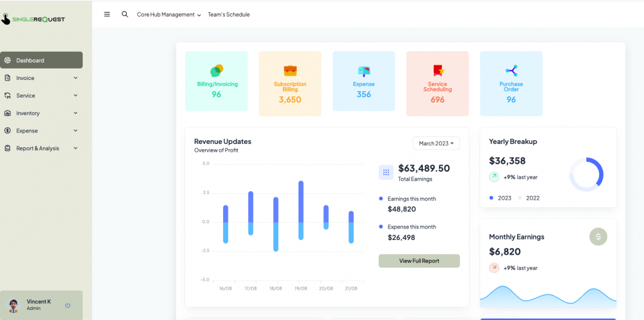Open search with the magnifier icon
The image size is (644, 320).
click(125, 14)
